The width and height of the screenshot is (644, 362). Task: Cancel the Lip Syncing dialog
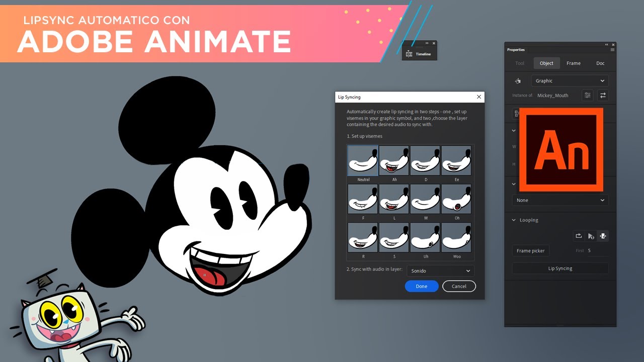[459, 286]
